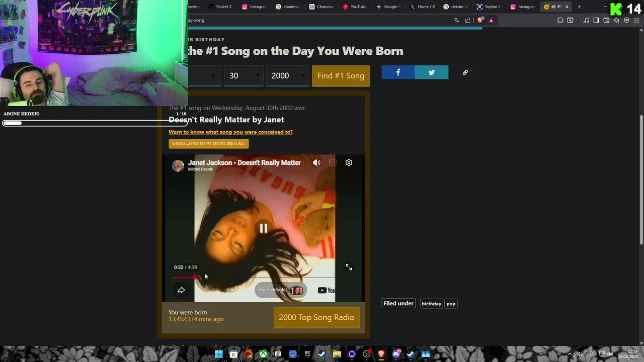The height and width of the screenshot is (362, 644).
Task: Open the birthday tag
Action: (x=431, y=304)
